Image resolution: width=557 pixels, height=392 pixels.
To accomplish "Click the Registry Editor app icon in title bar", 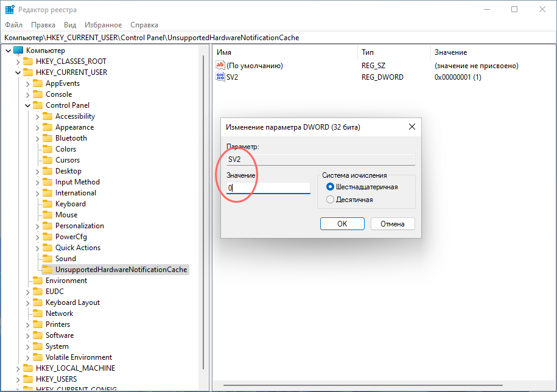I will click(x=10, y=10).
